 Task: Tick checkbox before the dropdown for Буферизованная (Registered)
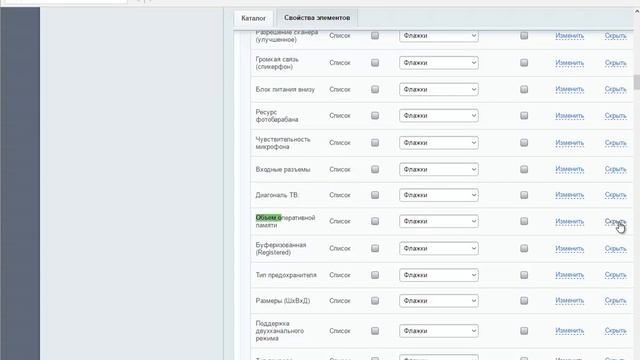click(x=375, y=249)
